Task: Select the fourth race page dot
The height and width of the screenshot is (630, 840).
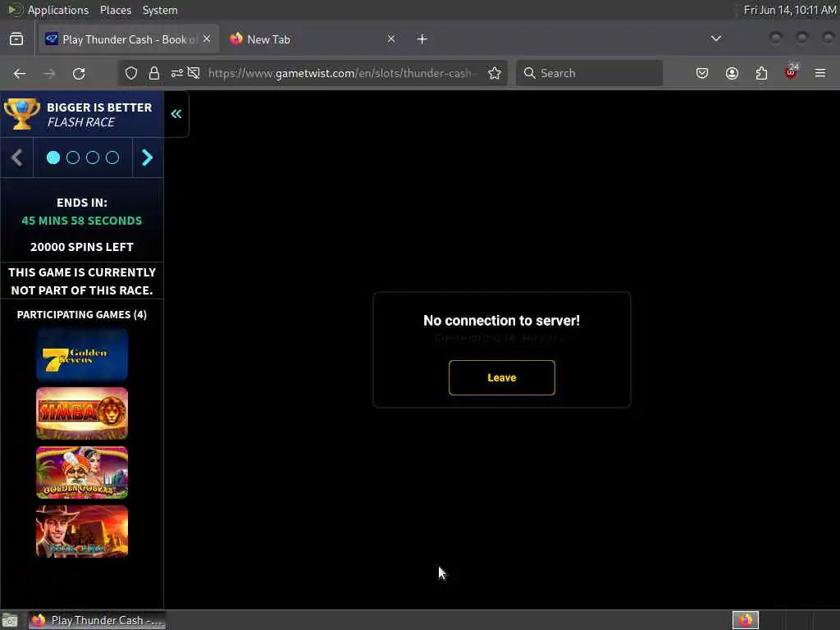Action: point(112,157)
